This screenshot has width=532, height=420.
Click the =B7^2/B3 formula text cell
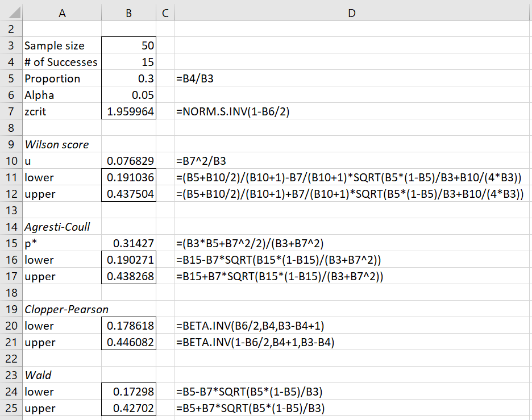click(352, 161)
